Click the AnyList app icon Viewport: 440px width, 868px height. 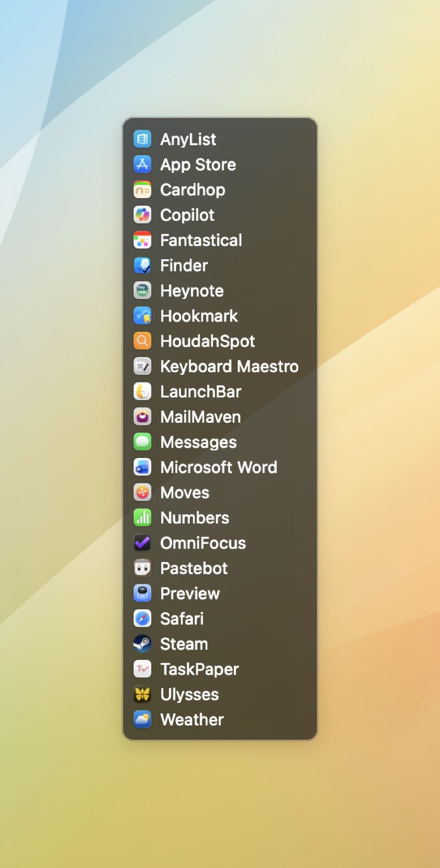pyautogui.click(x=142, y=139)
